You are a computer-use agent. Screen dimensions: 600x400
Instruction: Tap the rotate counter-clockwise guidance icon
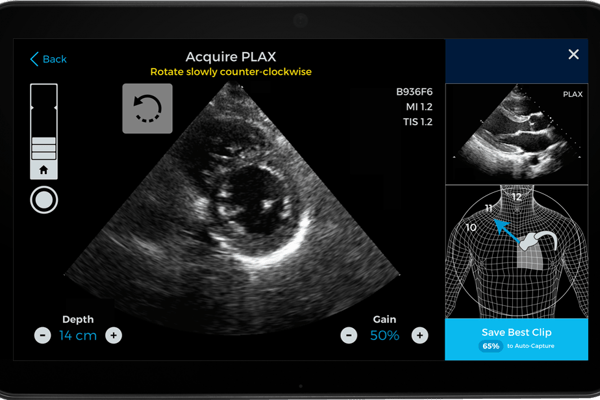[x=147, y=108]
